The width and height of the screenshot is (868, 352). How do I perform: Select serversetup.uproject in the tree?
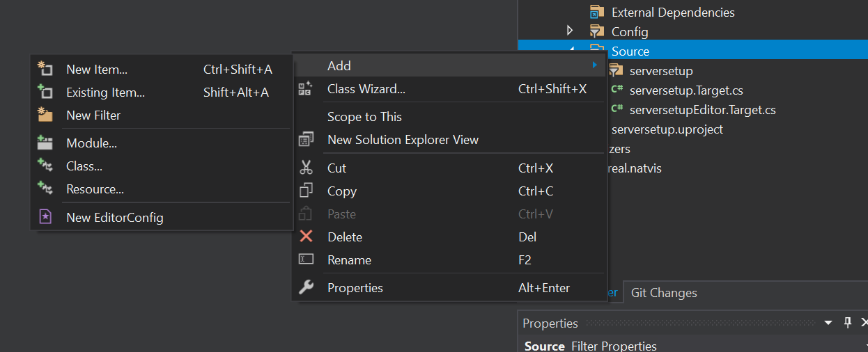(x=667, y=129)
